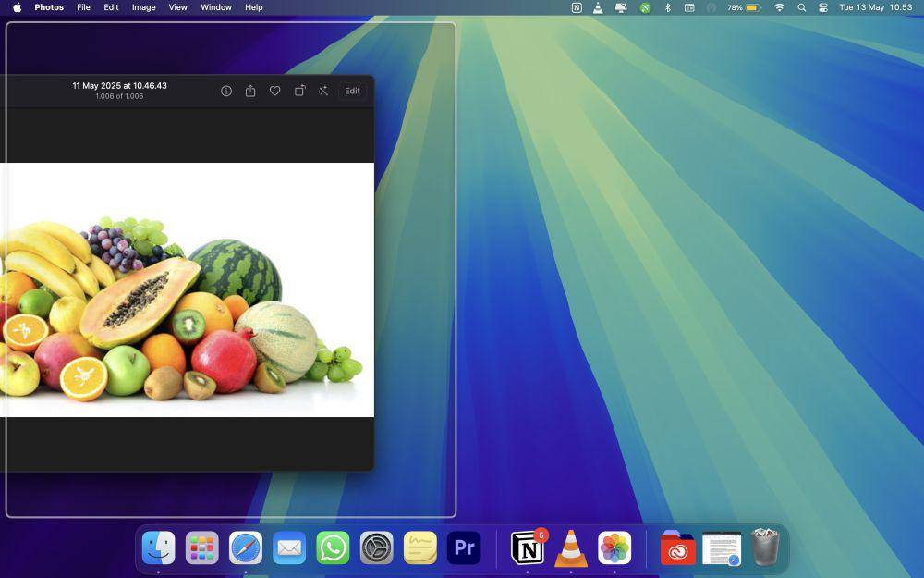Mark the photo as favorite with heart icon
The height and width of the screenshot is (578, 924).
coord(274,91)
